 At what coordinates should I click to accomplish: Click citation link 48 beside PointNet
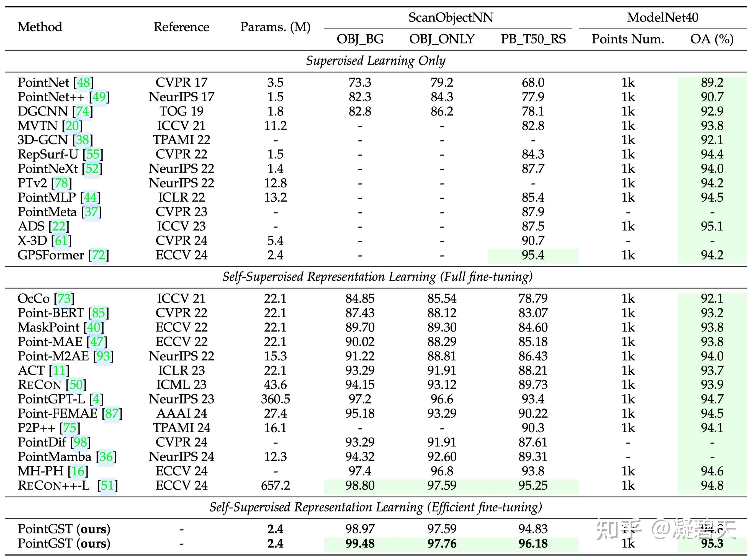[84, 82]
